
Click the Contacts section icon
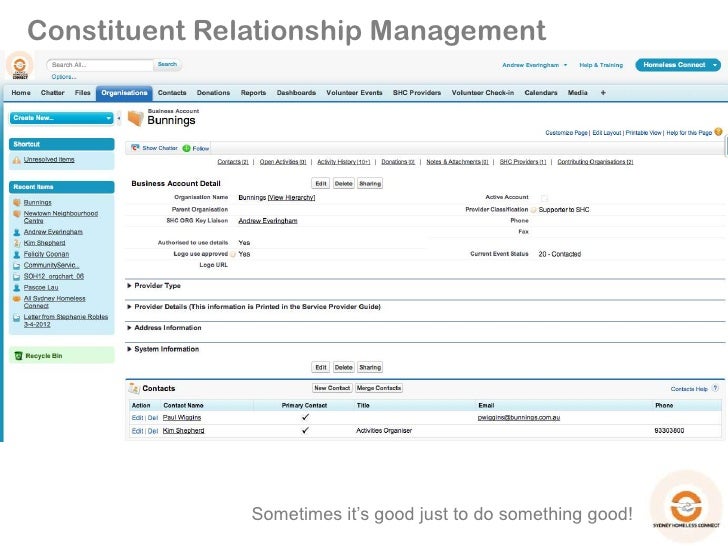pyautogui.click(x=134, y=388)
